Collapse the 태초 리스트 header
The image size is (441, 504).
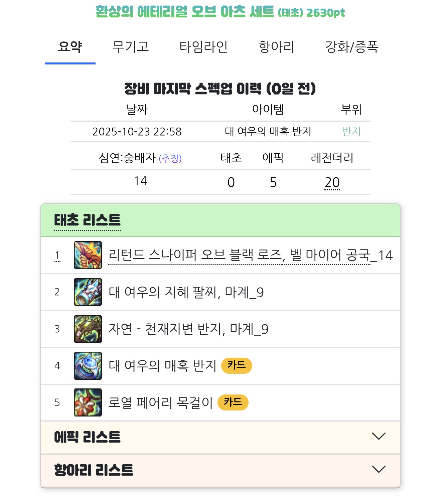click(220, 220)
